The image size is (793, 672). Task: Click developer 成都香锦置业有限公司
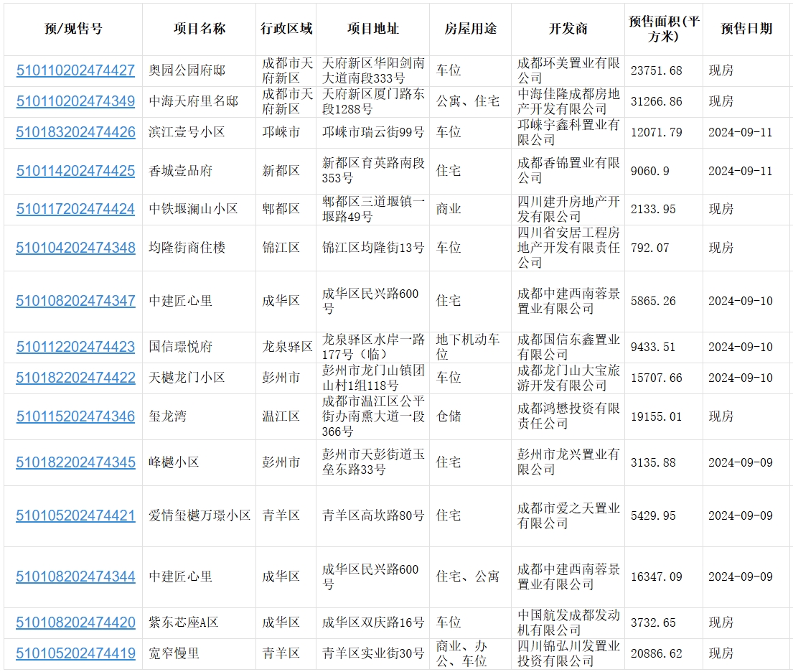coord(568,171)
